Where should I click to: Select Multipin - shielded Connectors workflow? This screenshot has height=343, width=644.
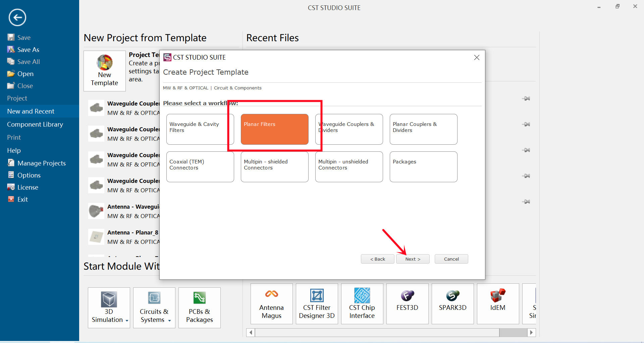[274, 167]
